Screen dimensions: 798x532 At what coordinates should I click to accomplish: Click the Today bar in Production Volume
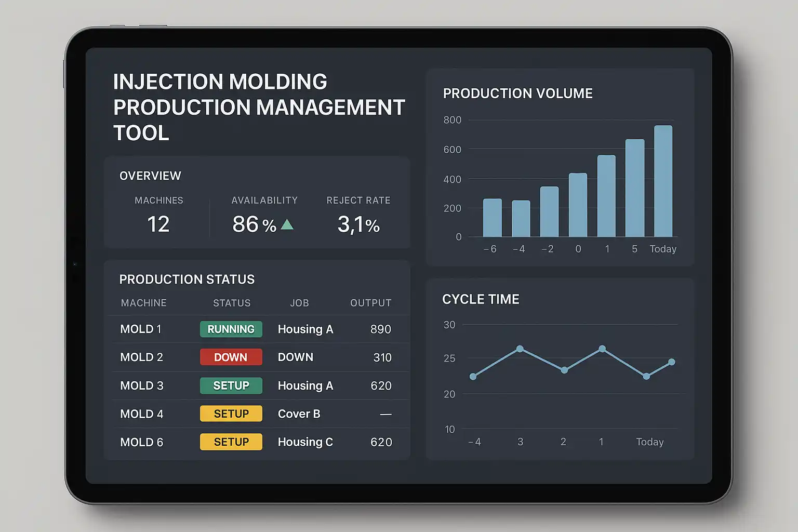pos(663,181)
